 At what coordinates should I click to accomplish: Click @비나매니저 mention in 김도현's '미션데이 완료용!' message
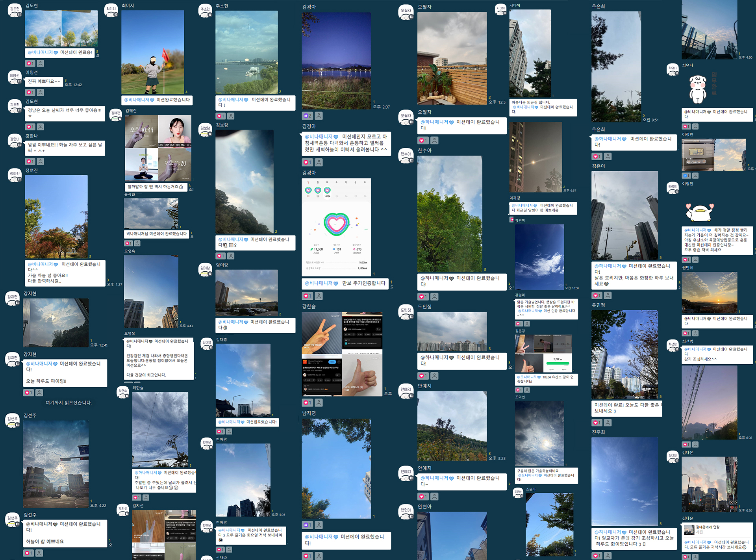pyautogui.click(x=43, y=52)
